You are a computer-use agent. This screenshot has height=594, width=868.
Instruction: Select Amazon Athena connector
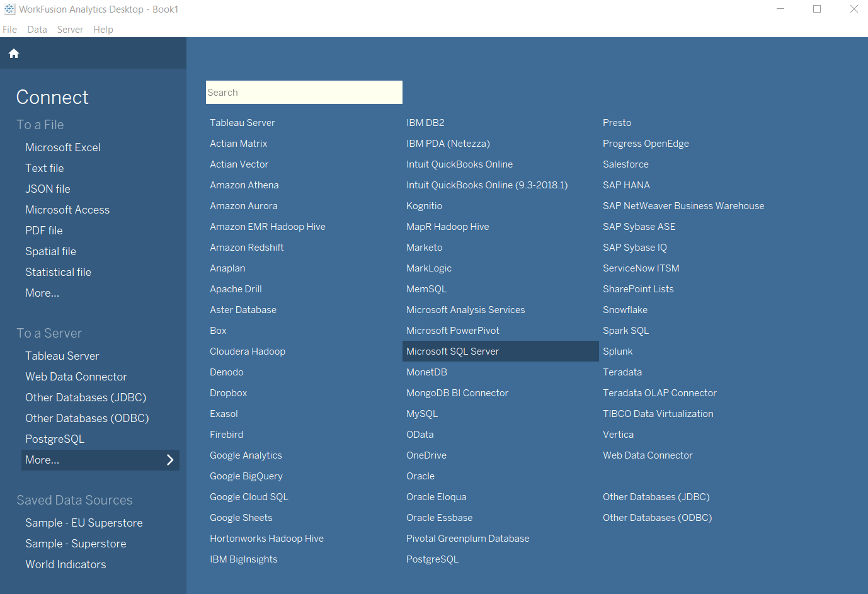click(244, 185)
